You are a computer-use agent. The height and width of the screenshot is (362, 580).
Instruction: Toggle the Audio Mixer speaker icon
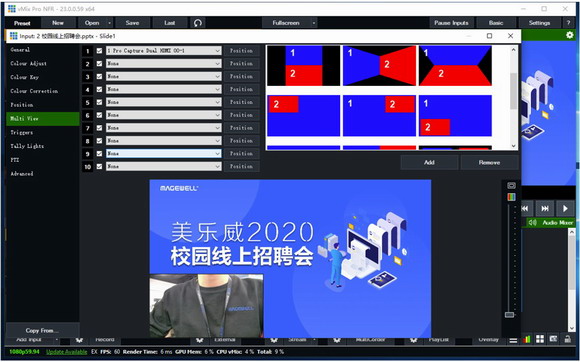coord(532,223)
